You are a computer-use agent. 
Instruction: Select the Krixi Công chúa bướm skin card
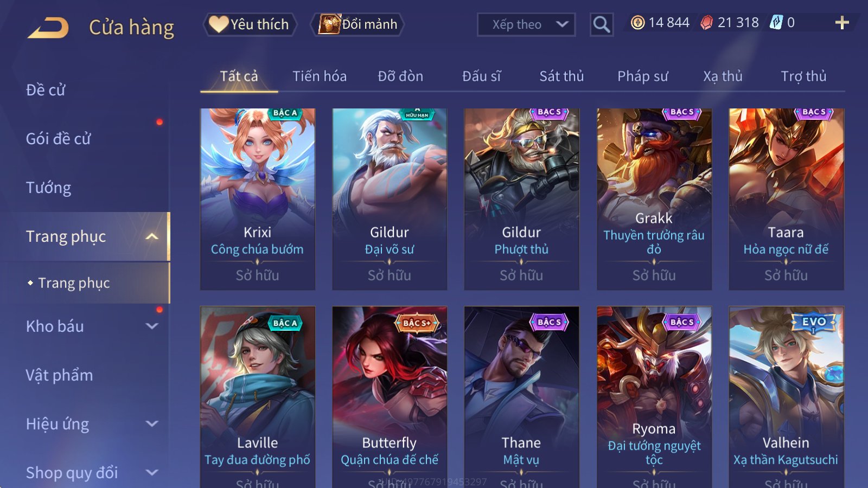258,199
